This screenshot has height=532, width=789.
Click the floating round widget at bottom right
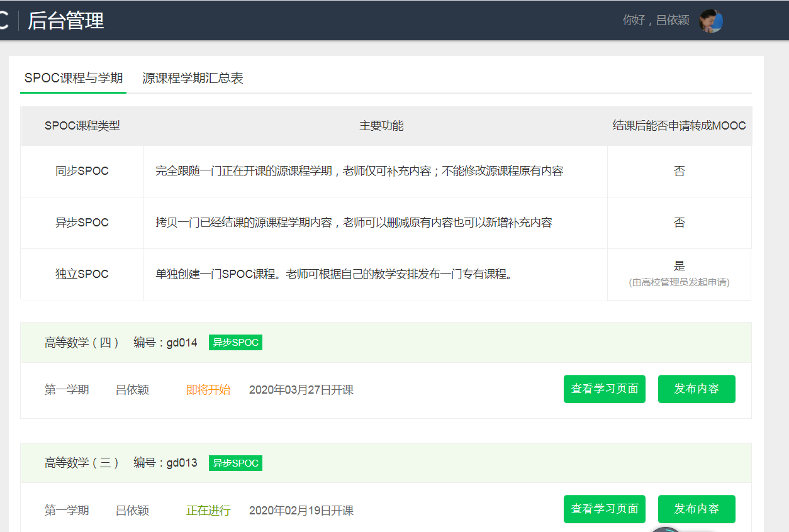click(666, 529)
